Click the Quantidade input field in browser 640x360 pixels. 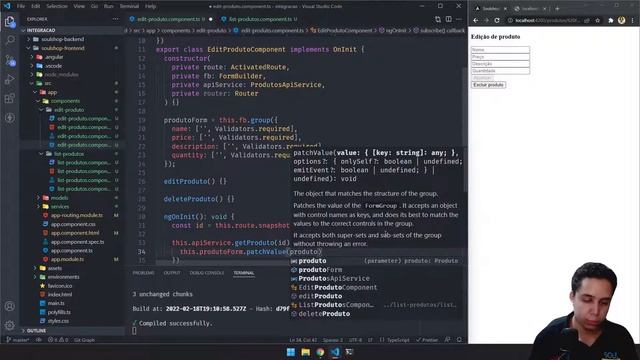[500, 71]
